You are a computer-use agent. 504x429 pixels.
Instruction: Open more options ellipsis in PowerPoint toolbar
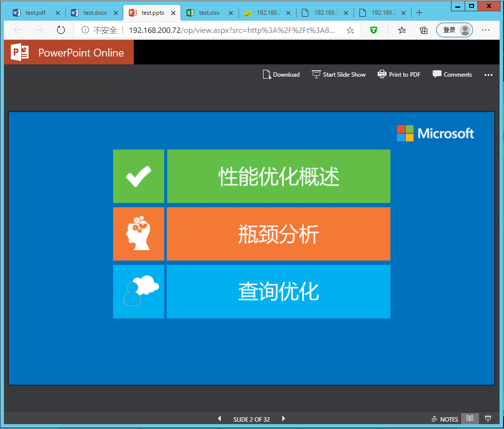[x=488, y=75]
